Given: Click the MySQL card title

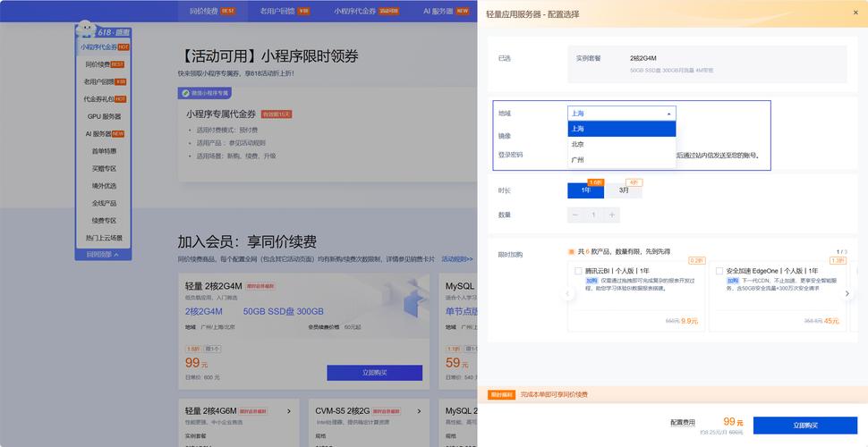Looking at the screenshot, I should [x=459, y=286].
